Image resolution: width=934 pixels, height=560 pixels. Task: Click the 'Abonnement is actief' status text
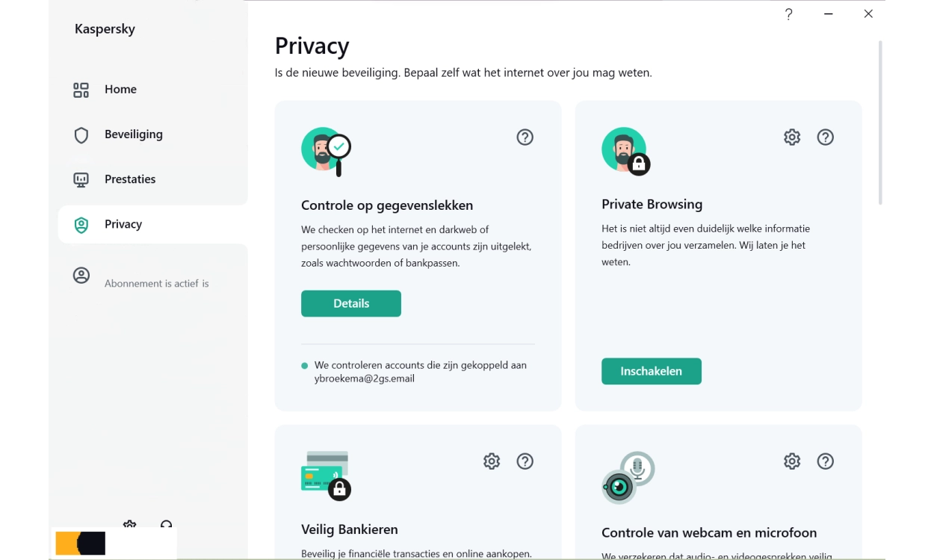[x=157, y=284]
